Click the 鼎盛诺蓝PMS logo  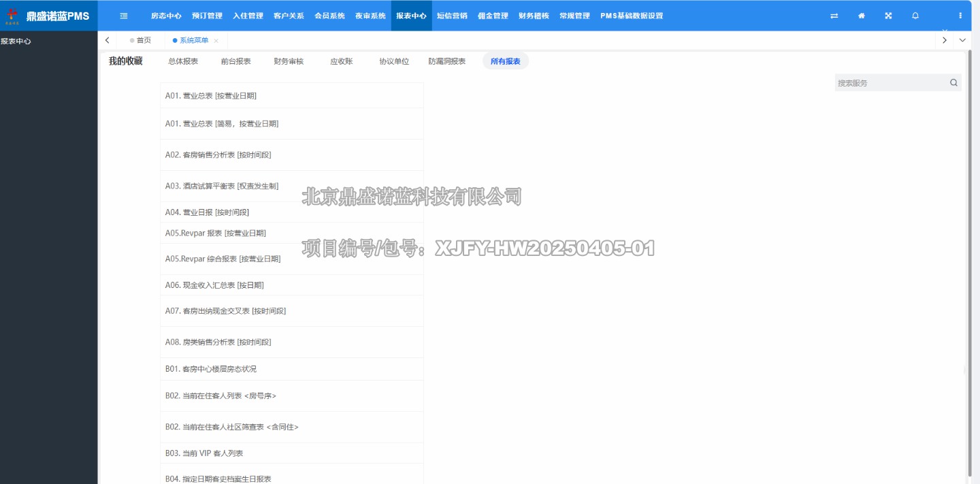49,16
